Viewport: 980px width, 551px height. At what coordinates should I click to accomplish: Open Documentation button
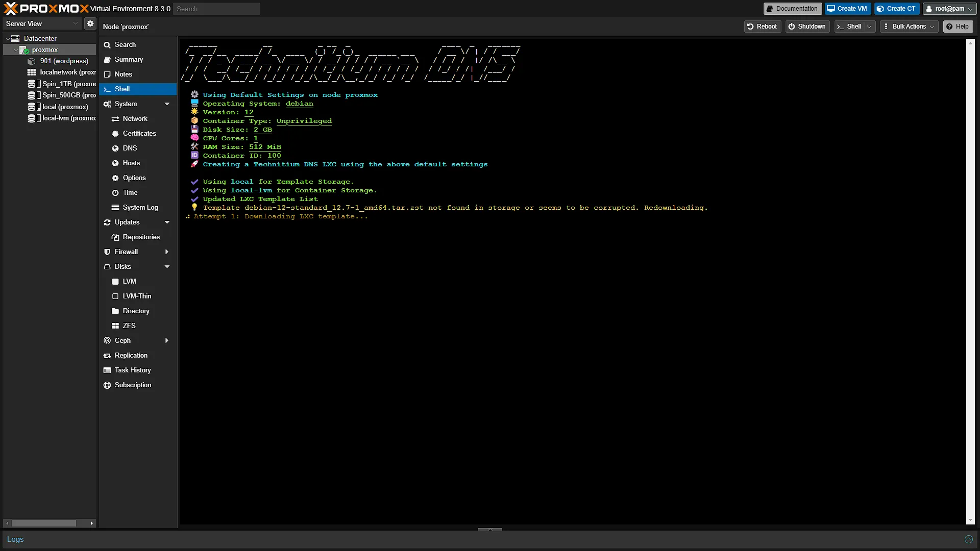tap(792, 9)
